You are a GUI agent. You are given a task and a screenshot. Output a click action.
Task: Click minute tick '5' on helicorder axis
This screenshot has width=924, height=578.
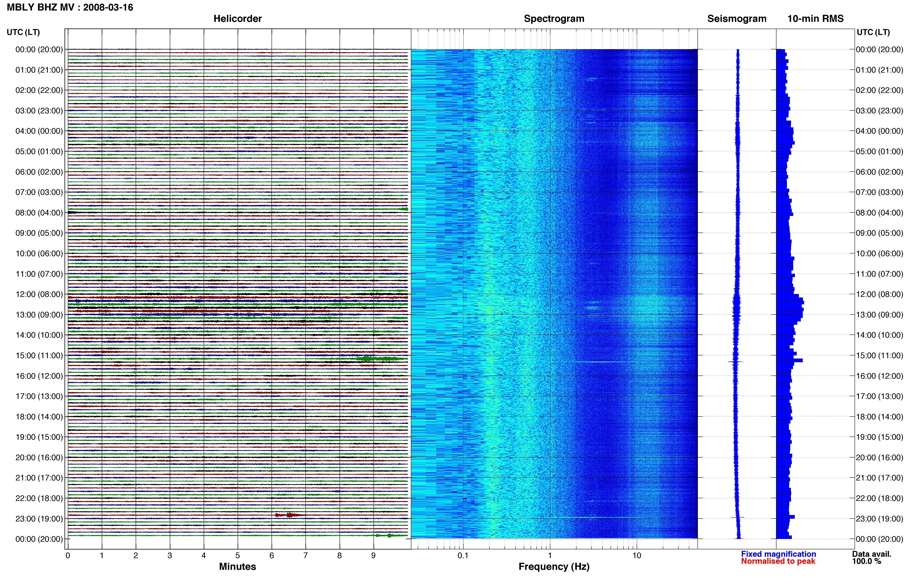tap(238, 555)
